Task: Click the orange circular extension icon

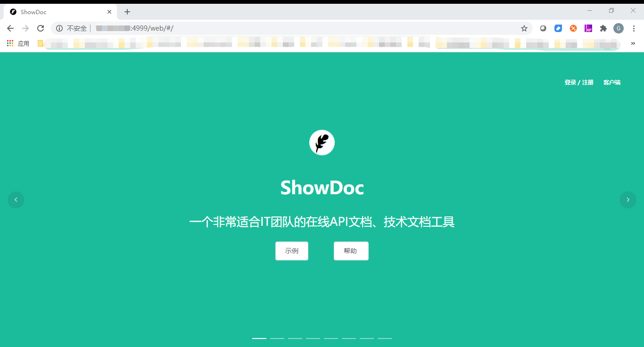Action: pos(573,28)
